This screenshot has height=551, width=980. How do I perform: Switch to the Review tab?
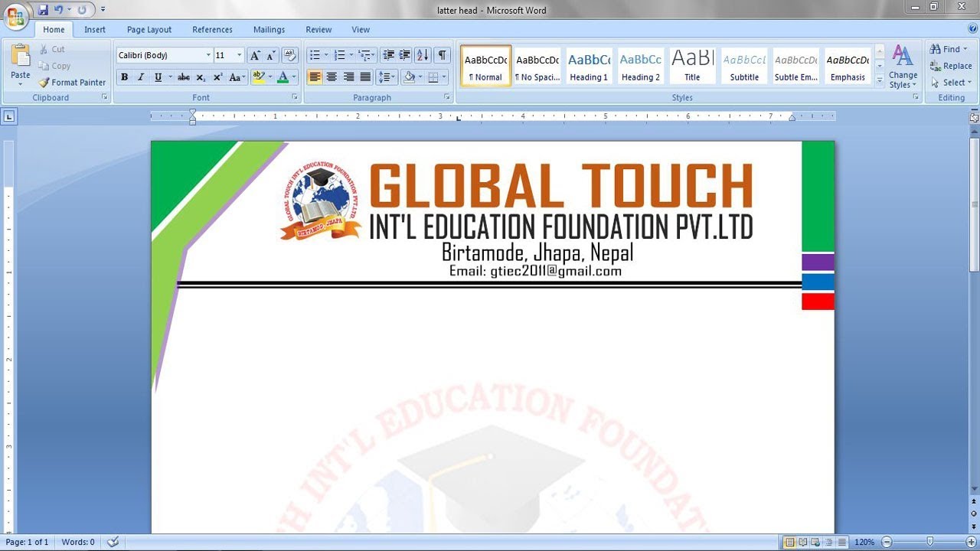(318, 30)
